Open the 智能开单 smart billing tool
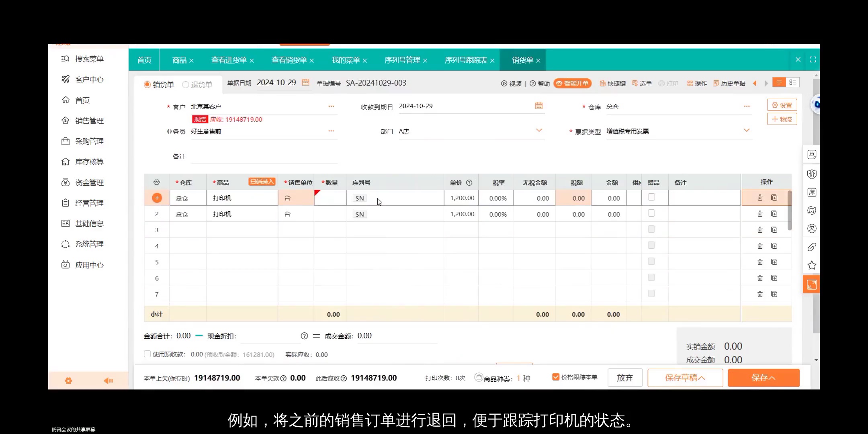This screenshot has width=868, height=434. 572,83
